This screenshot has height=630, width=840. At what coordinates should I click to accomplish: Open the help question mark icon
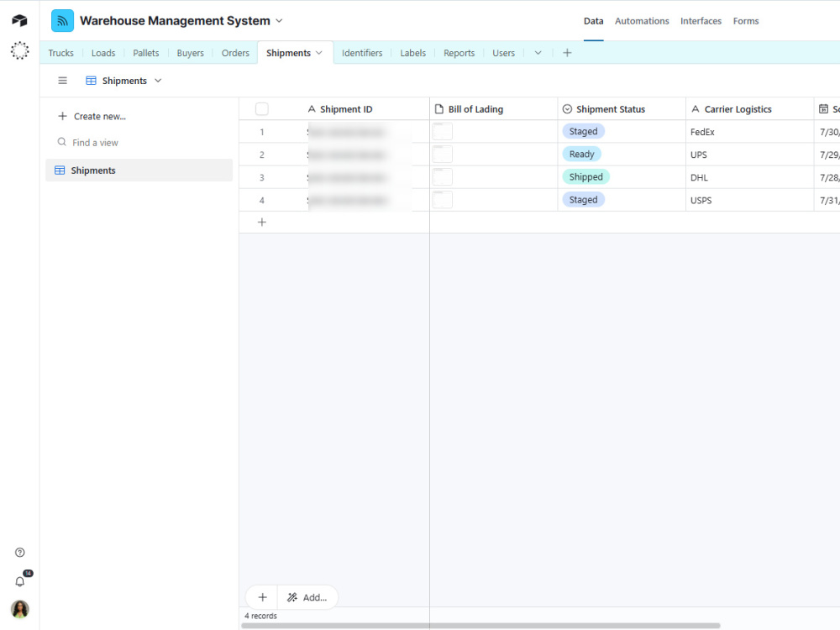pyautogui.click(x=20, y=553)
